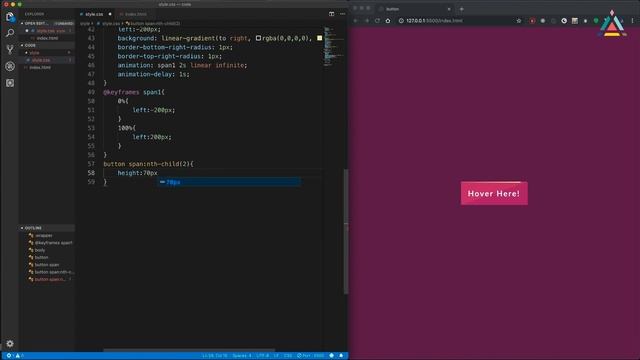Click the site info icon in address bar
Image resolution: width=640 pixels, height=360 pixels.
pyautogui.click(x=401, y=21)
